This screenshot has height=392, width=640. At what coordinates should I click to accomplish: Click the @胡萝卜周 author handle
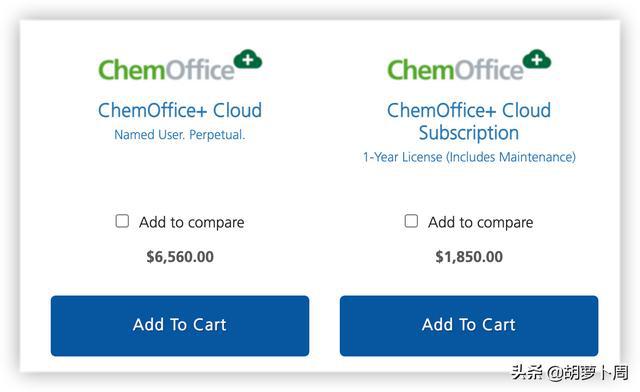pyautogui.click(x=587, y=373)
